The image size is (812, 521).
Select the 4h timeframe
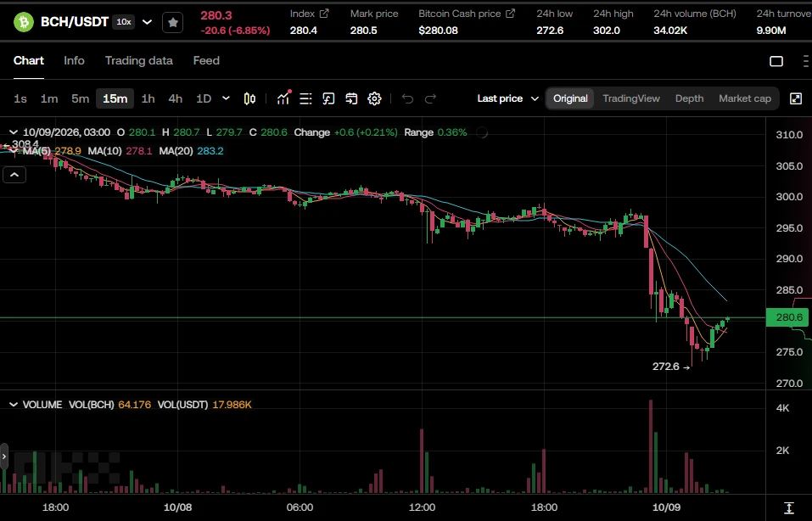pyautogui.click(x=176, y=98)
